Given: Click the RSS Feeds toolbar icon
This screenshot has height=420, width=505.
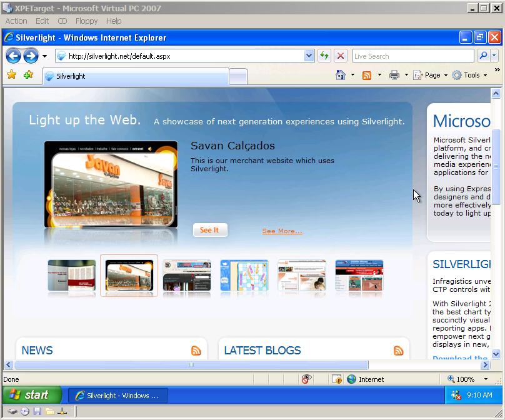Looking at the screenshot, I should 367,76.
